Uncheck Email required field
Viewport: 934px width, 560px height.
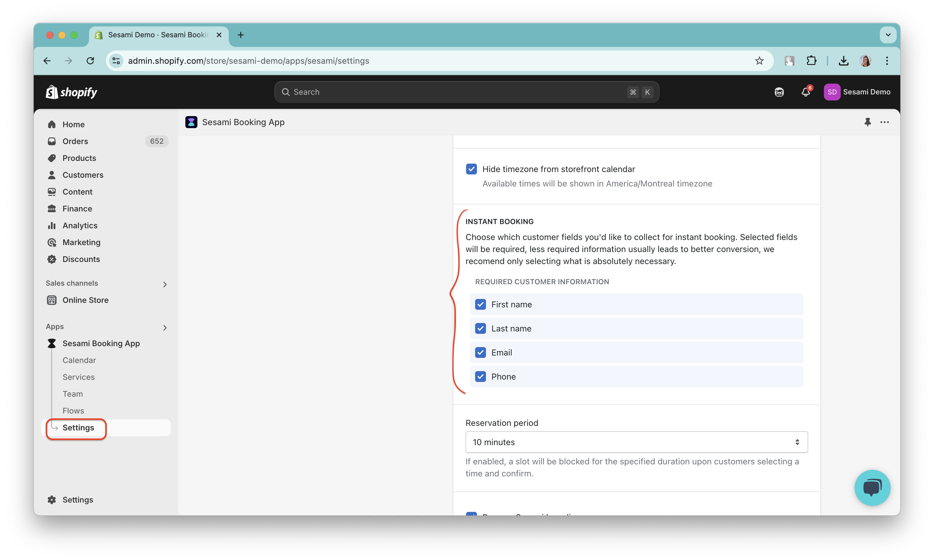(480, 352)
